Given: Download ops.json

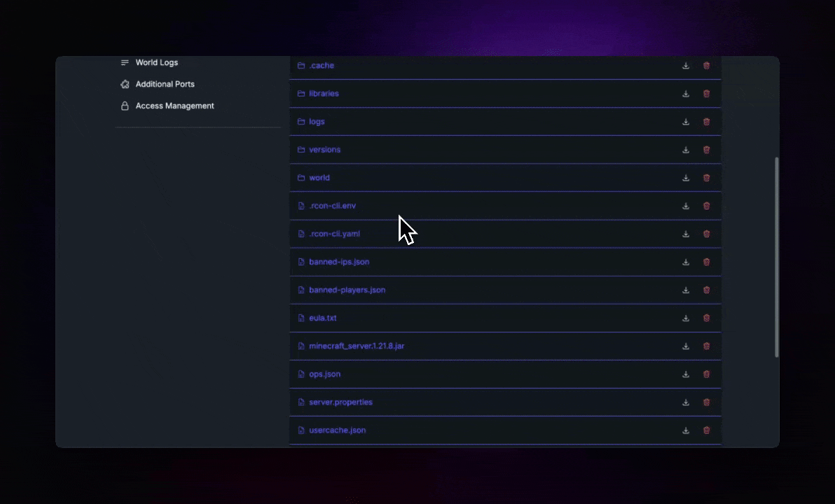Looking at the screenshot, I should (x=686, y=374).
